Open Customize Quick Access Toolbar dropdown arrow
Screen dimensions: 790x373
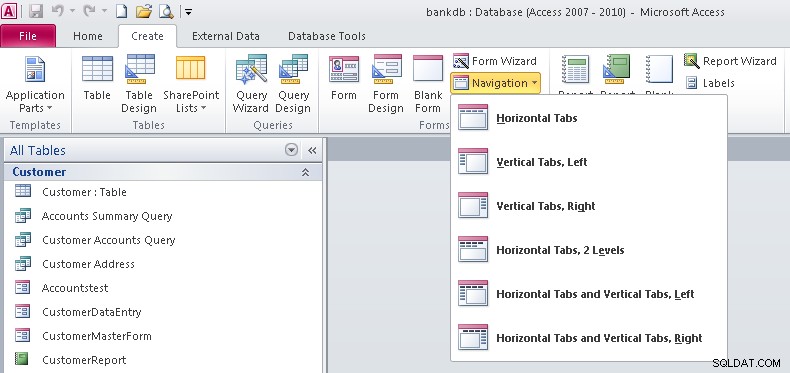188,12
